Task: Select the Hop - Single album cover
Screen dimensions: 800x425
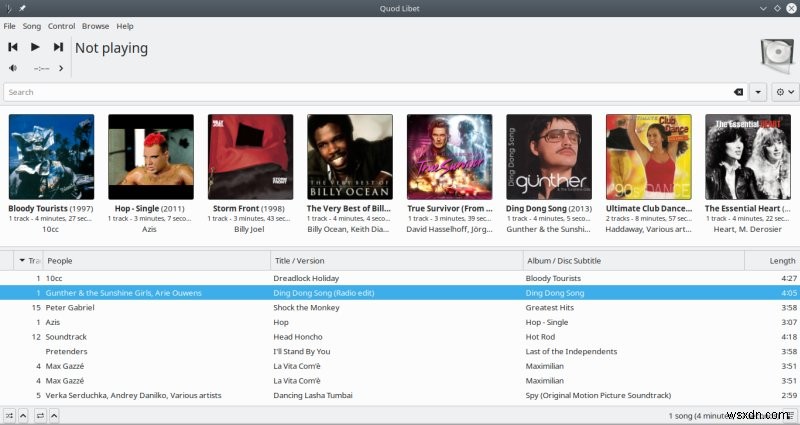Action: tap(151, 157)
